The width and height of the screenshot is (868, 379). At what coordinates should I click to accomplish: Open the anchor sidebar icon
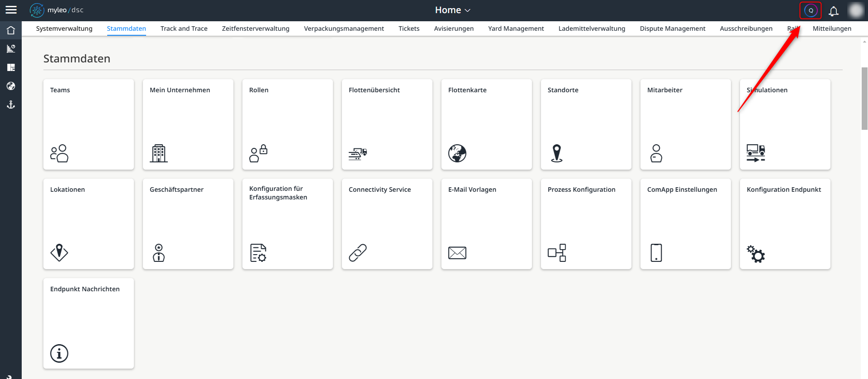pyautogui.click(x=11, y=104)
